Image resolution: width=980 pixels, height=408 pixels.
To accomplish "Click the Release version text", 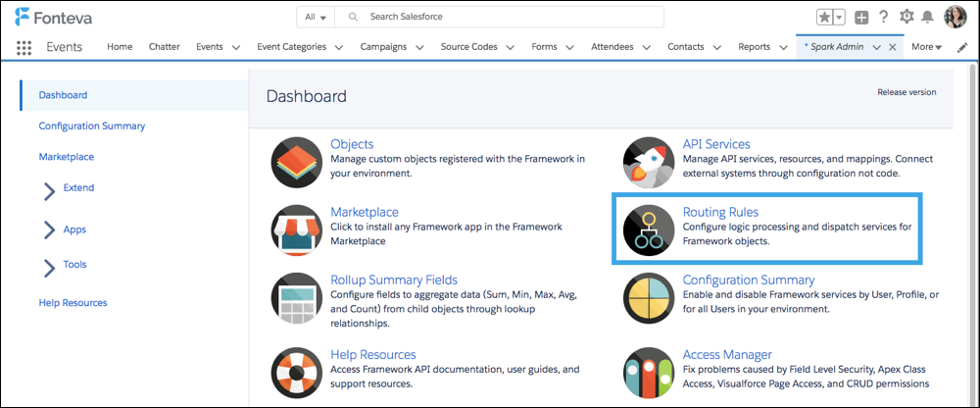I will 906,92.
